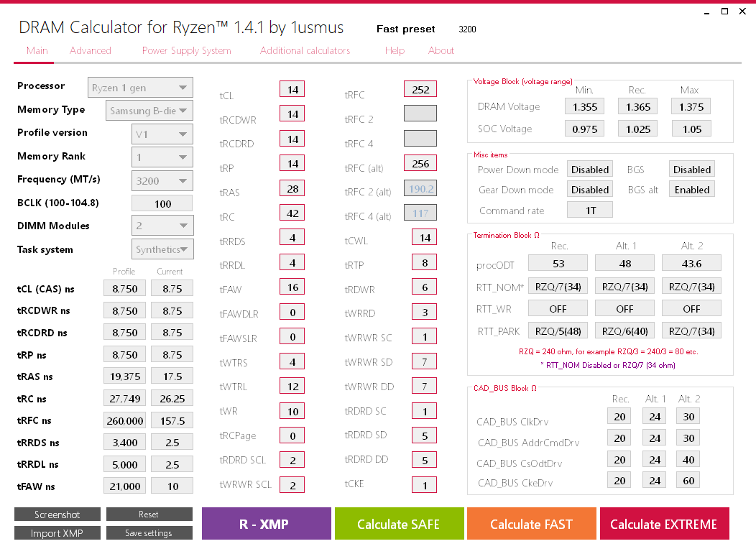
Task: Click the green Calculate SAFE button
Action: [399, 524]
